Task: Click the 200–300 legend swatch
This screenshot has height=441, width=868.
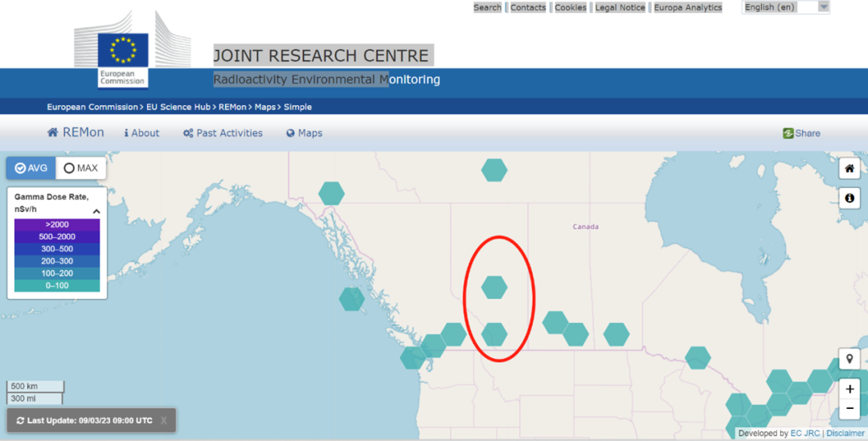Action: [x=57, y=261]
